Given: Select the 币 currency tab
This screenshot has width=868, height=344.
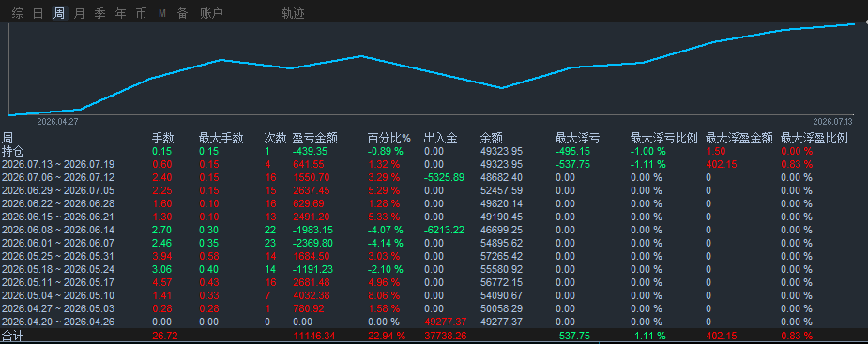Looking at the screenshot, I should 141,13.
